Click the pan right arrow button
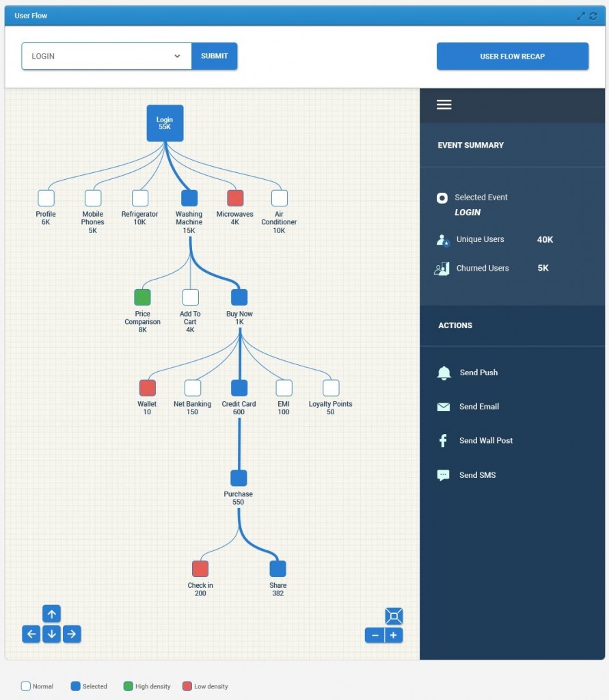The image size is (609, 700). point(72,634)
